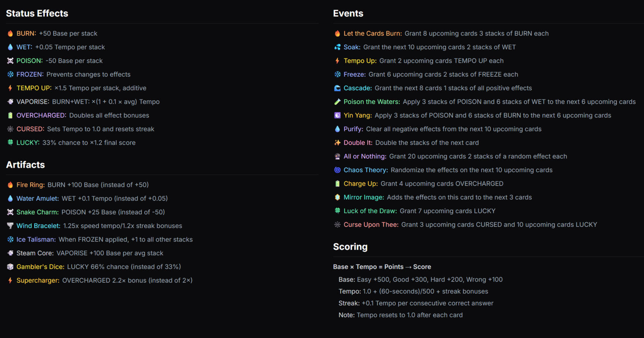
Task: Click the tornado icon beside Wind Bracelet
Action: (x=10, y=226)
